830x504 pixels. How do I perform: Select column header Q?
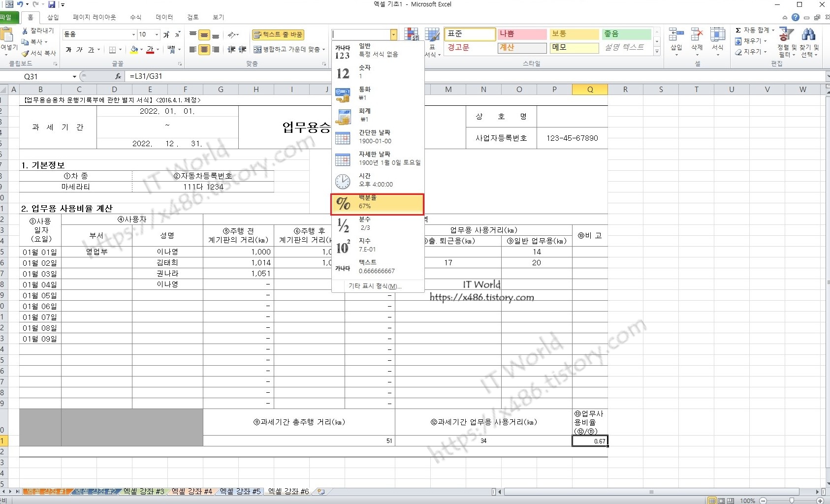pyautogui.click(x=590, y=89)
